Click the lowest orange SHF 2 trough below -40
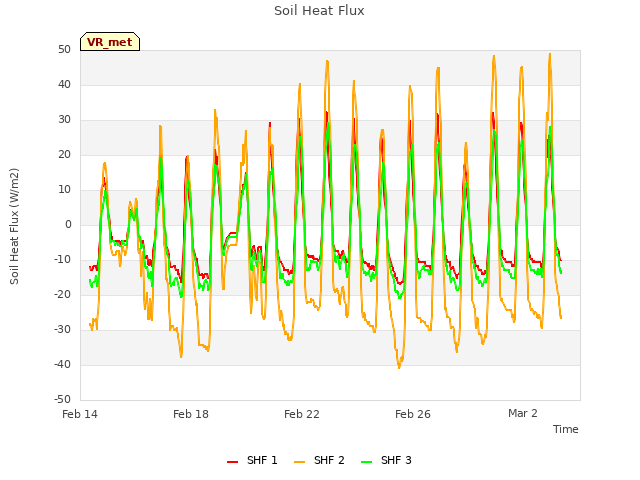The width and height of the screenshot is (640, 480). click(x=399, y=367)
